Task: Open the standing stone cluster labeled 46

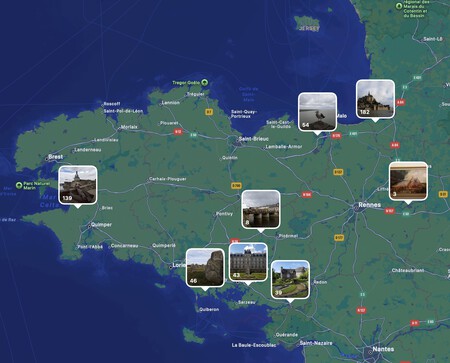Action: [x=205, y=268]
